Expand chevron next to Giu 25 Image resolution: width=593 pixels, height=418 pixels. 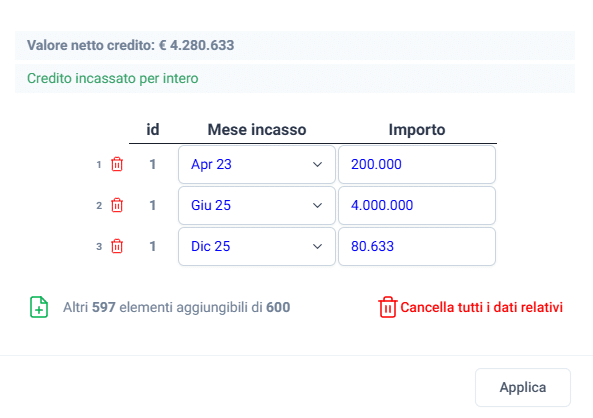(317, 205)
